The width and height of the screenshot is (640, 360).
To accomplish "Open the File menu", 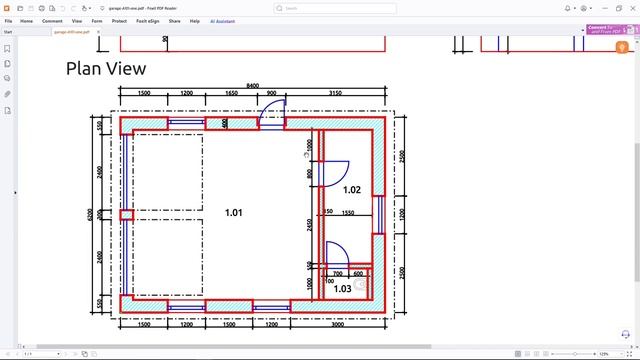I will click(8, 21).
